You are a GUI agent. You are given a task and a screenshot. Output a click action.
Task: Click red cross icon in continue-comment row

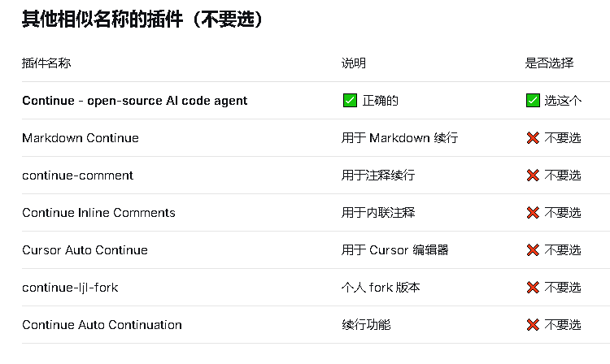pyautogui.click(x=533, y=175)
